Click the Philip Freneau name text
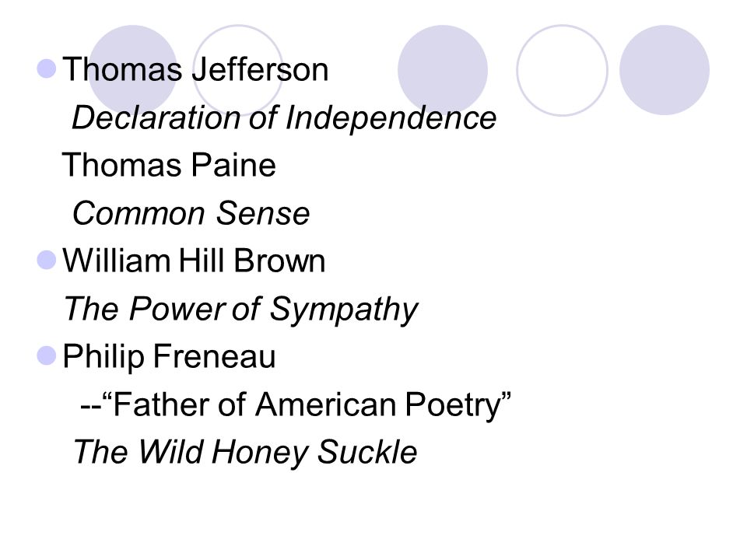747x560 pixels. coord(169,357)
